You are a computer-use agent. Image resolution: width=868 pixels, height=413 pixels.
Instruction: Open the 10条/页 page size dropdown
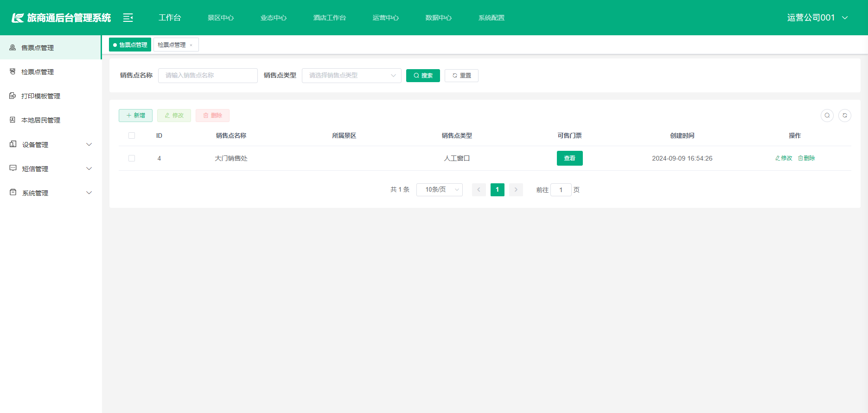(x=440, y=190)
